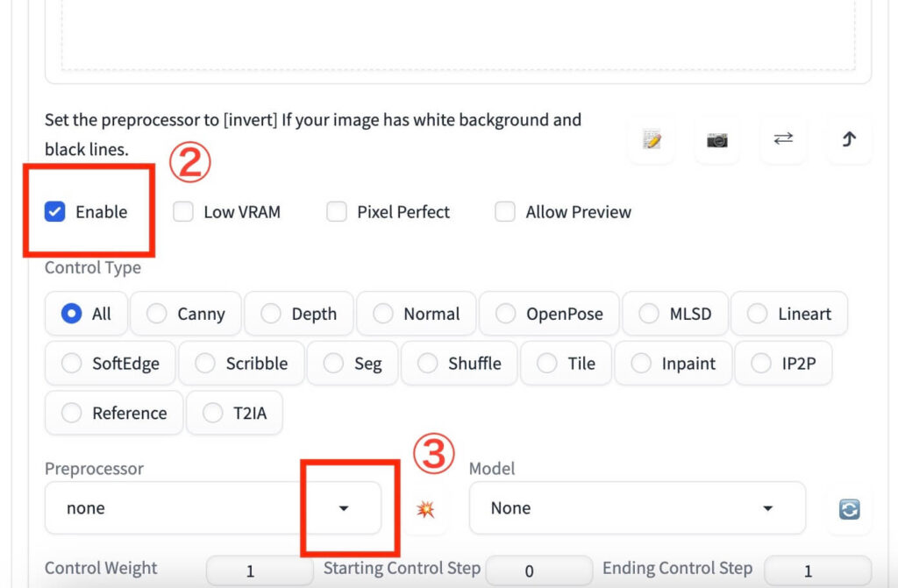Select the Canny control type

point(157,314)
